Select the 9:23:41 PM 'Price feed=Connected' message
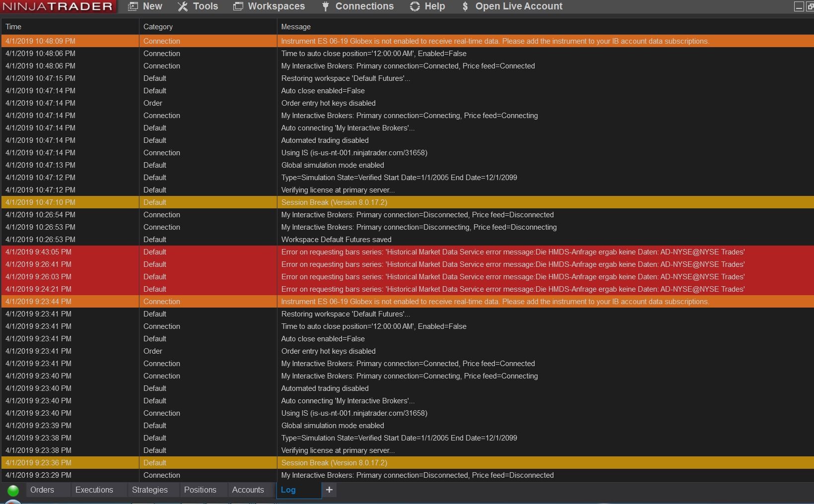The width and height of the screenshot is (814, 504). click(407, 364)
